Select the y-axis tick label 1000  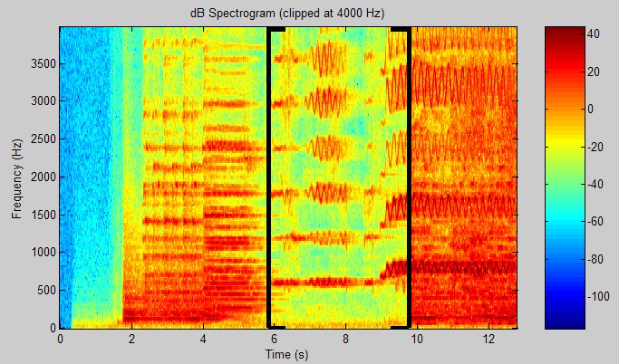40,253
